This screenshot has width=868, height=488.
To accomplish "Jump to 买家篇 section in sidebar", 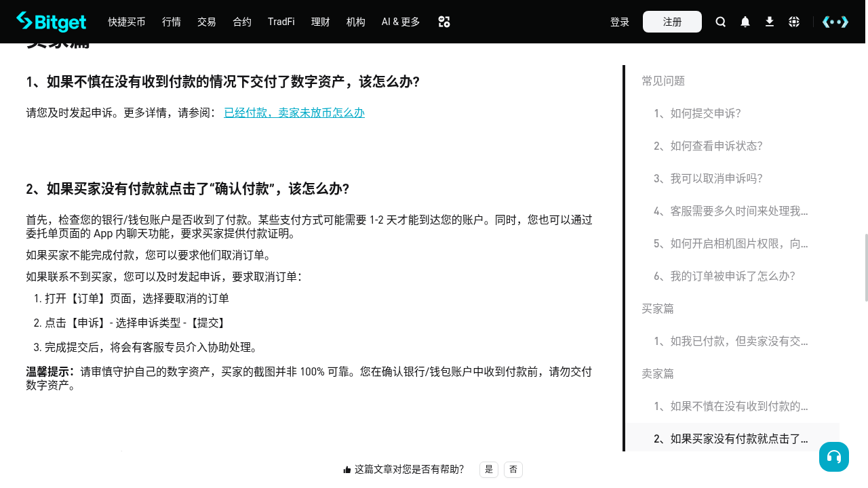I will pyautogui.click(x=658, y=308).
